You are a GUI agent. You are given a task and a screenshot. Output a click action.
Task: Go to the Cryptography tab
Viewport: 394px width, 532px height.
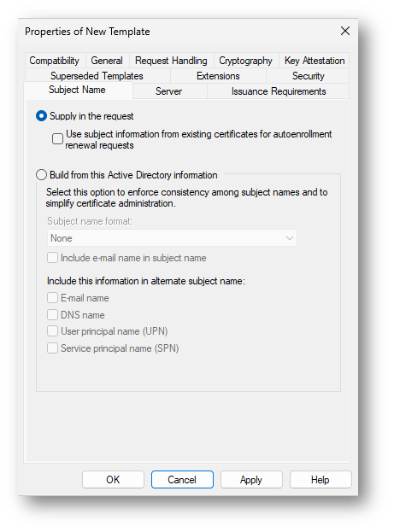tap(245, 61)
